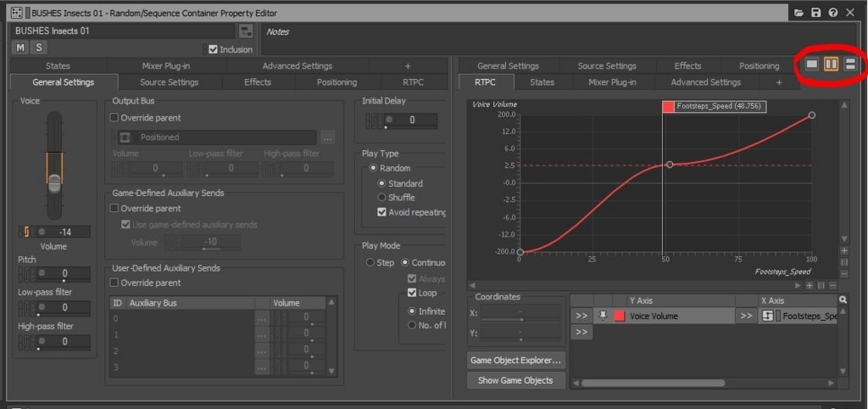
Task: Click the empty-row >> button to add RTPC
Action: tap(581, 332)
